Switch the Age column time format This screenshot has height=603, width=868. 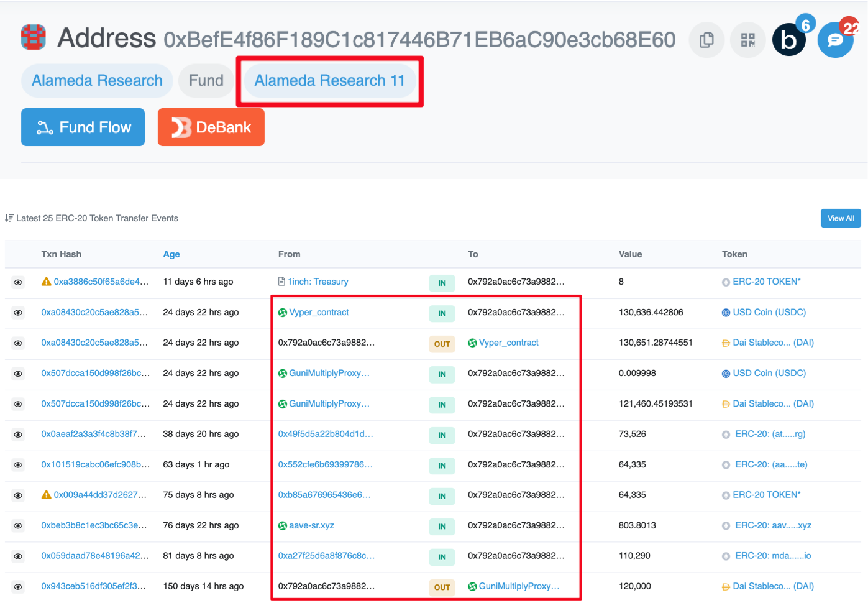click(x=171, y=254)
